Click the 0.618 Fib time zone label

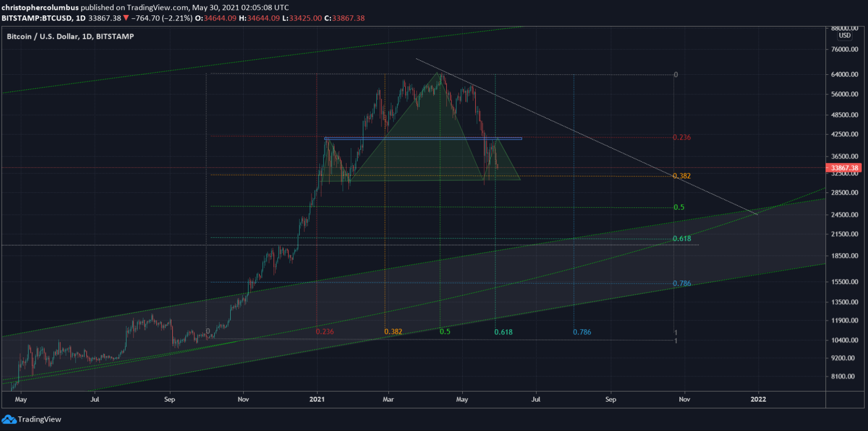[x=503, y=332]
